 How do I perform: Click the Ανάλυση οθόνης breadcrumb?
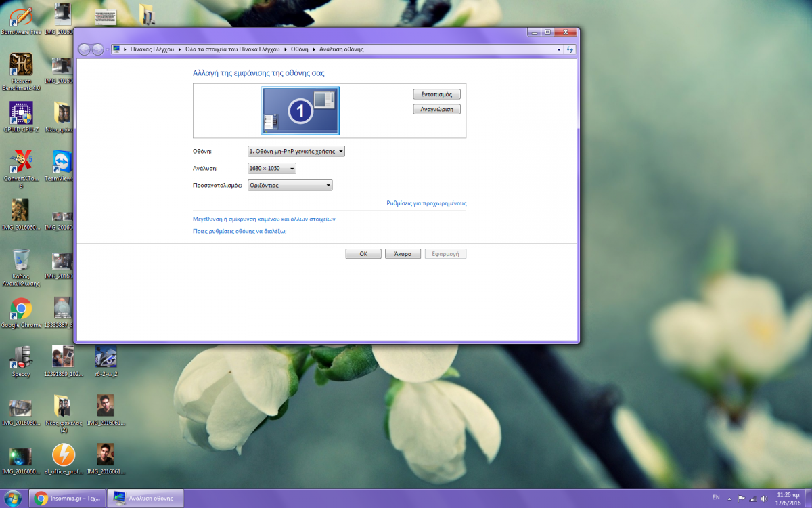[341, 49]
